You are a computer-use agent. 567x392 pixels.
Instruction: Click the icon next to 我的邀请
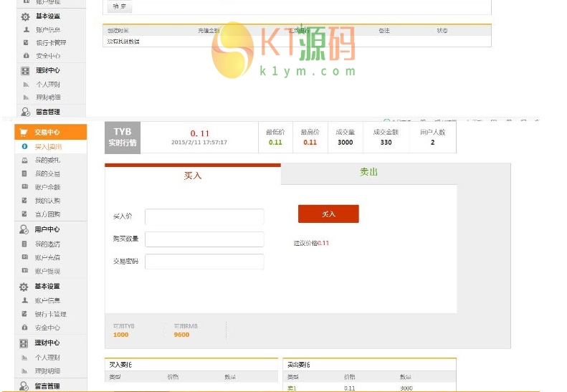[24, 244]
